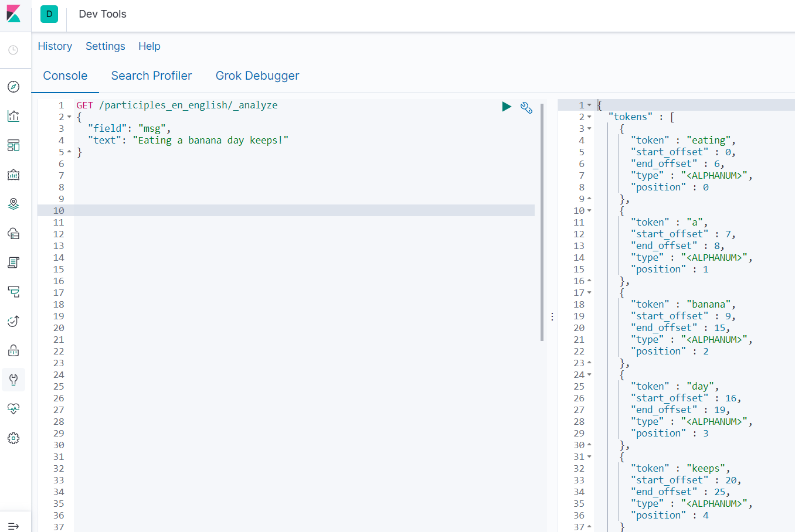Image resolution: width=795 pixels, height=532 pixels.
Task: Open Recently viewed clock icon
Action: point(13,50)
